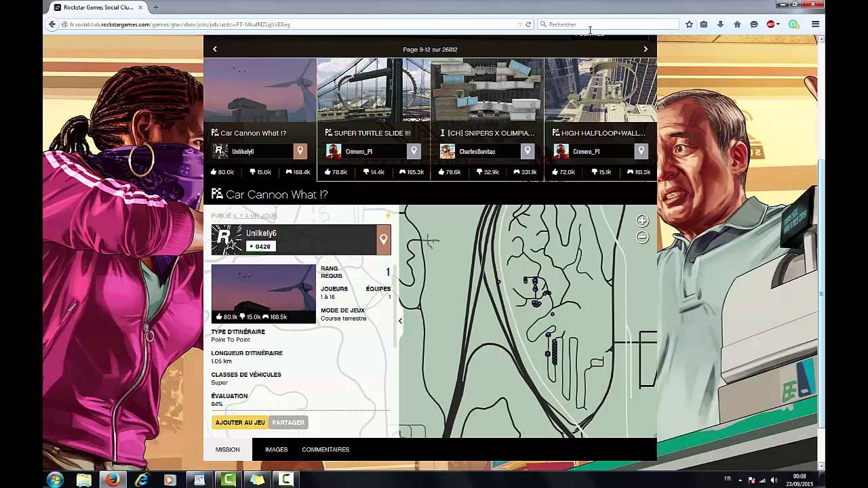The image size is (868, 488).
Task: Click the Ajouter au jeu button
Action: pyautogui.click(x=240, y=422)
